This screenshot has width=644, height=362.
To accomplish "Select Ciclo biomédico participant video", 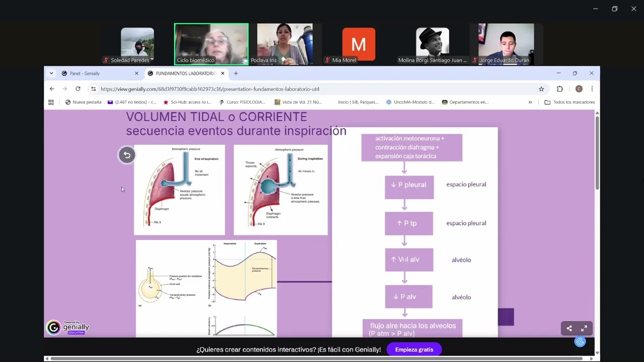I will pos(211,44).
